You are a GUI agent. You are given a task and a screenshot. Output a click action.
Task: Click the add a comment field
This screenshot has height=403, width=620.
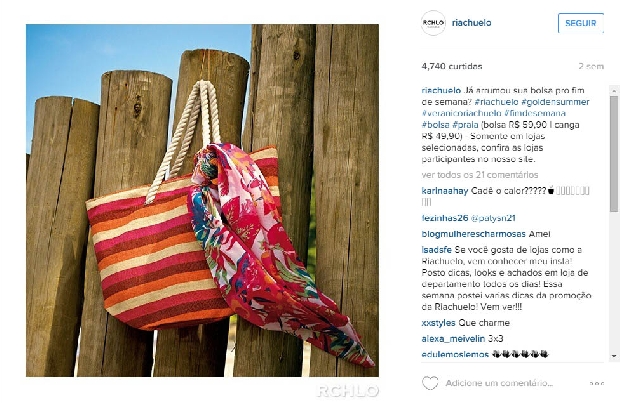pyautogui.click(x=499, y=383)
